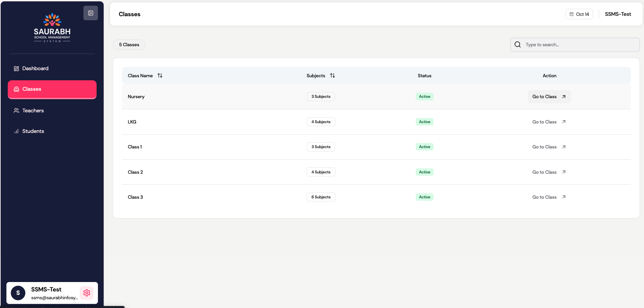Sort the table by Class Name
The width and height of the screenshot is (644, 308).
[x=160, y=76]
